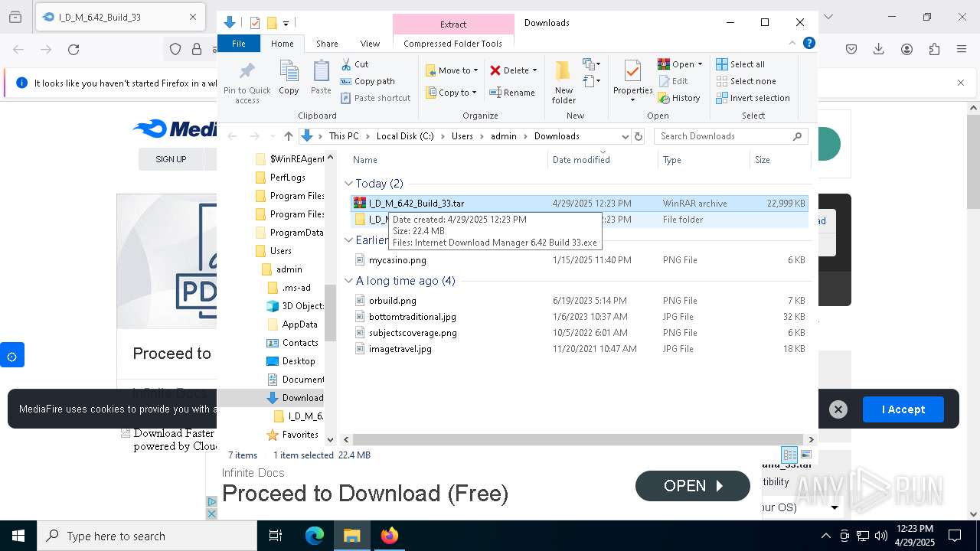Click the OPEN ad button
Viewport: 980px width, 551px height.
tap(693, 486)
